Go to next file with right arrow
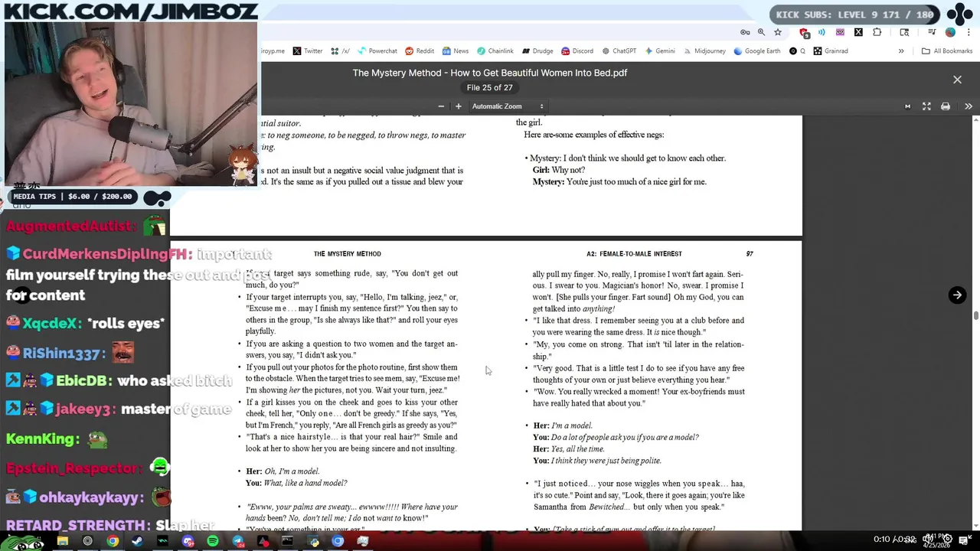980x551 pixels. pos(957,295)
